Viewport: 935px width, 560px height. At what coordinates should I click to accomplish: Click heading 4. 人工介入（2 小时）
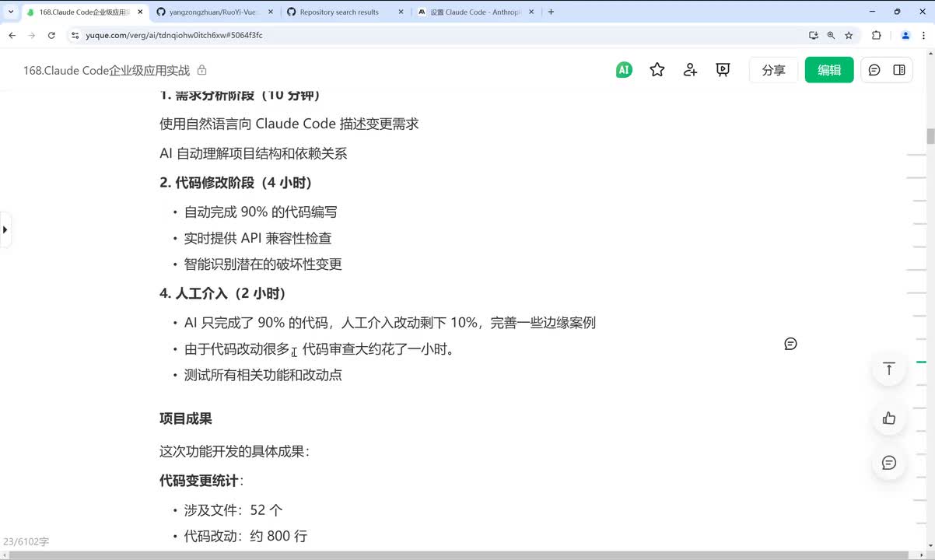point(223,293)
